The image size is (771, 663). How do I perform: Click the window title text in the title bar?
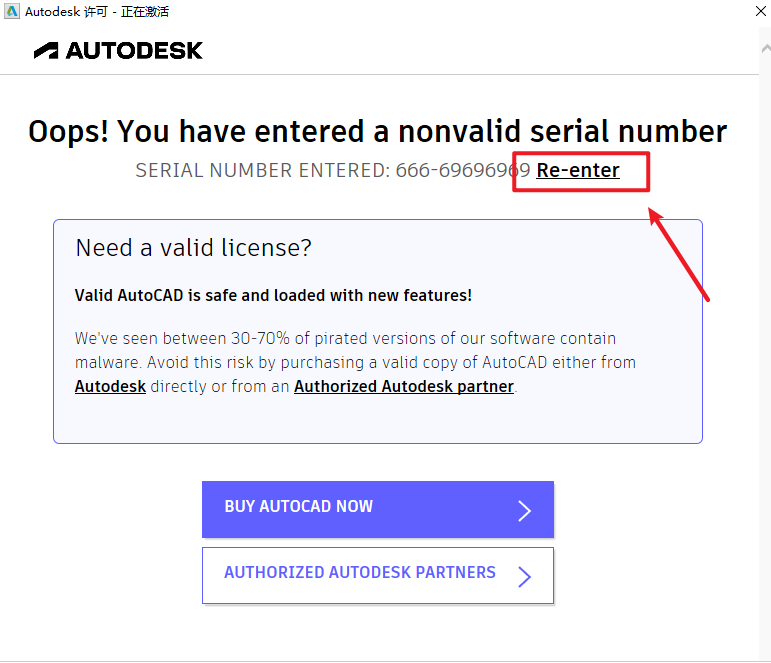coord(97,12)
